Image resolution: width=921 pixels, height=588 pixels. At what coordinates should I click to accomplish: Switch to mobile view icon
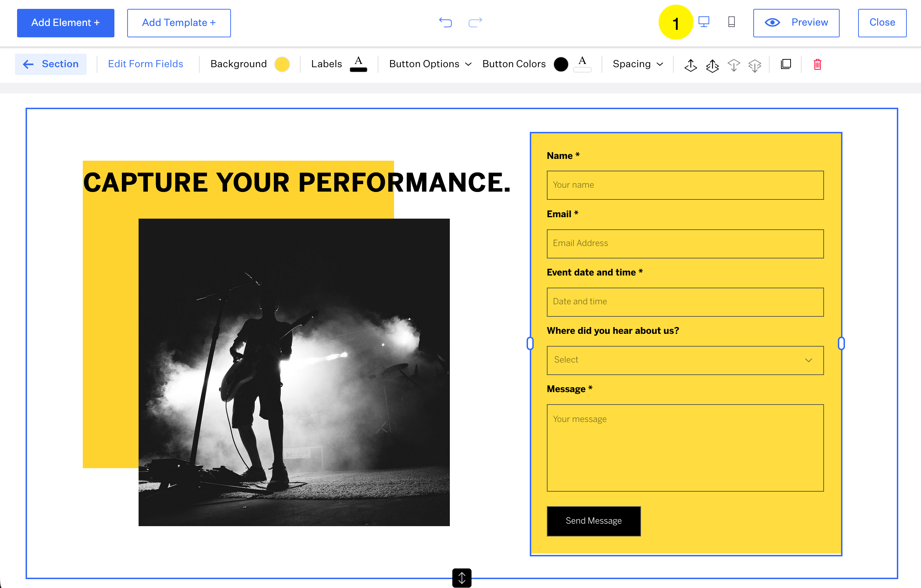[731, 22]
